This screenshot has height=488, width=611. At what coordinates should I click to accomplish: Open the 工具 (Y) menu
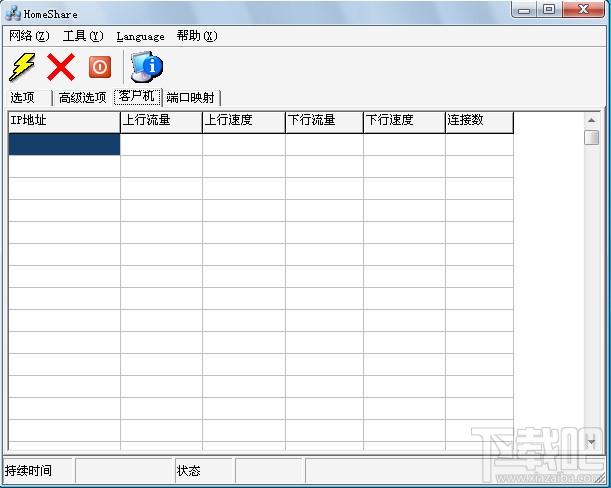pos(83,36)
